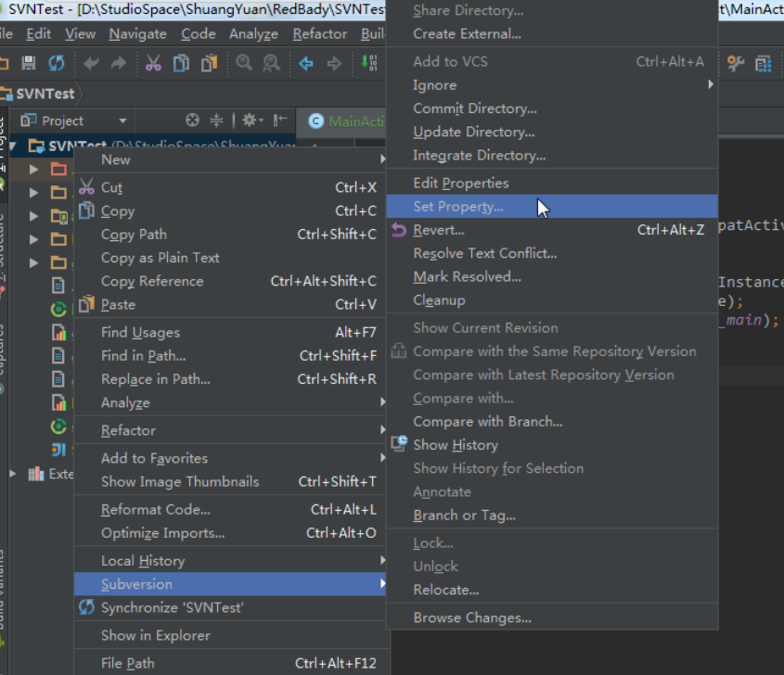Open the MainActivity editor tab

(346, 121)
